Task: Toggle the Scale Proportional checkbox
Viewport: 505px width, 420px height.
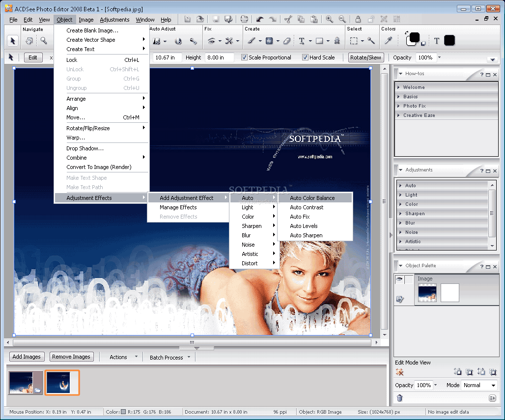Action: tap(245, 57)
